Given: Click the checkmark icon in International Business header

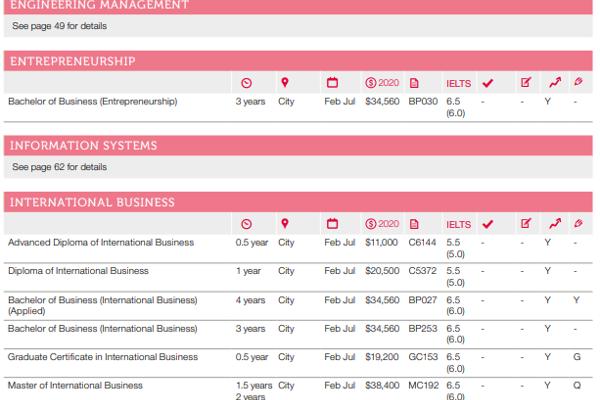Looking at the screenshot, I should 488,224.
